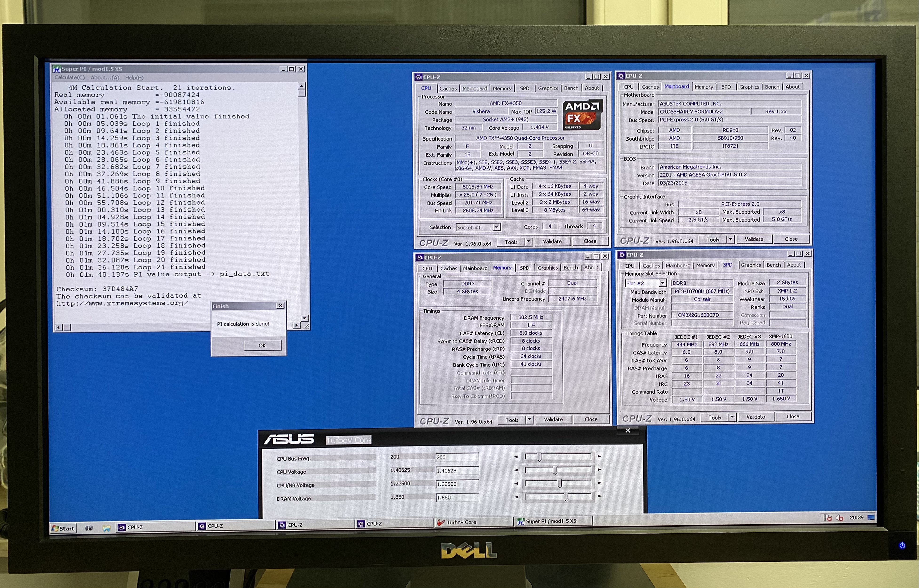Image resolution: width=919 pixels, height=588 pixels.
Task: Click Validate in the Mainboard CPU-Z window
Action: (754, 239)
